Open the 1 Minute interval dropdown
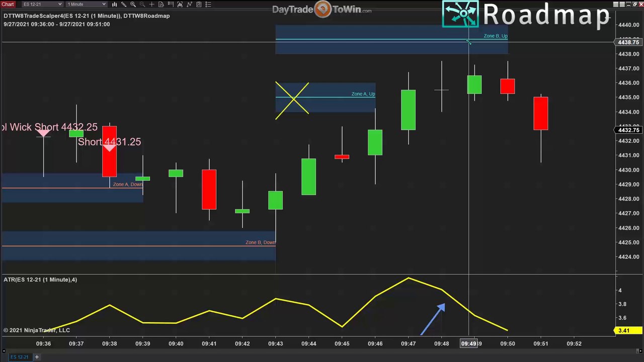This screenshot has width=644, height=362. tap(87, 4)
